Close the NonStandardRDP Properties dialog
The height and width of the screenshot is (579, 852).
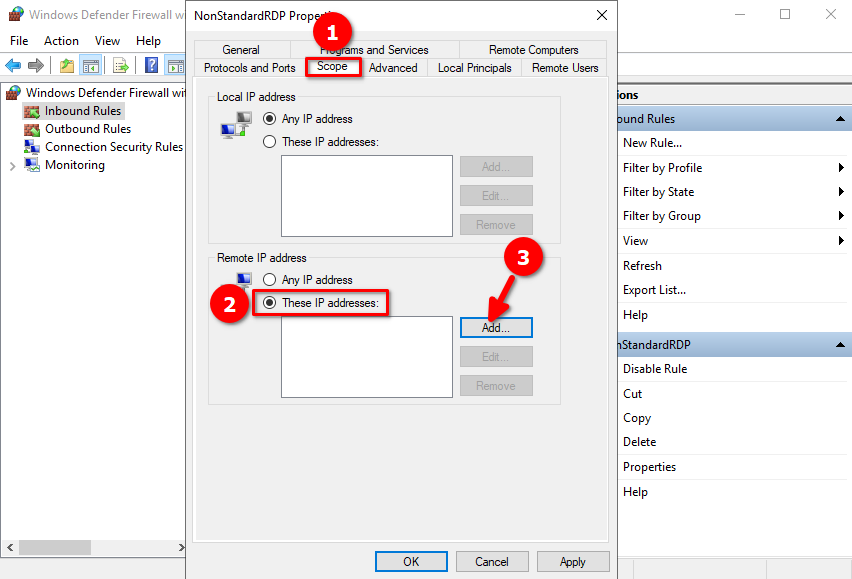(602, 15)
